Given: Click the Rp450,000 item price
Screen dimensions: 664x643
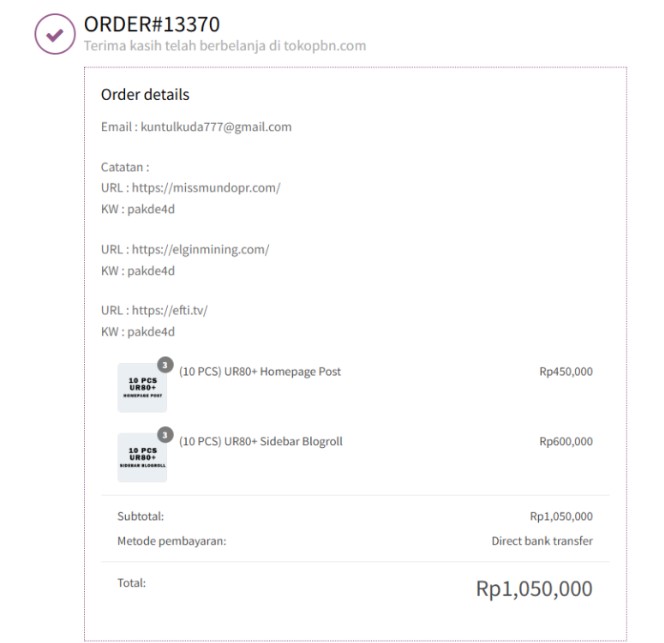Looking at the screenshot, I should [x=565, y=372].
